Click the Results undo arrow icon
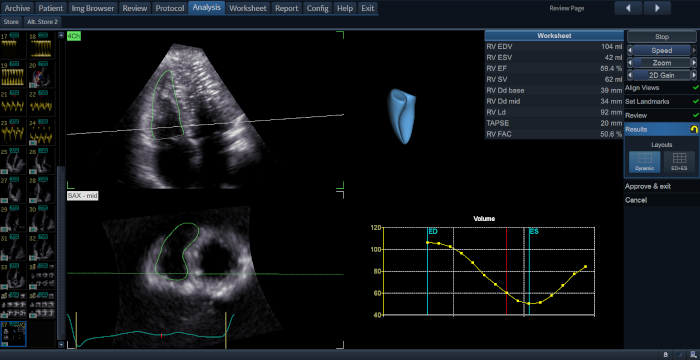 (694, 129)
